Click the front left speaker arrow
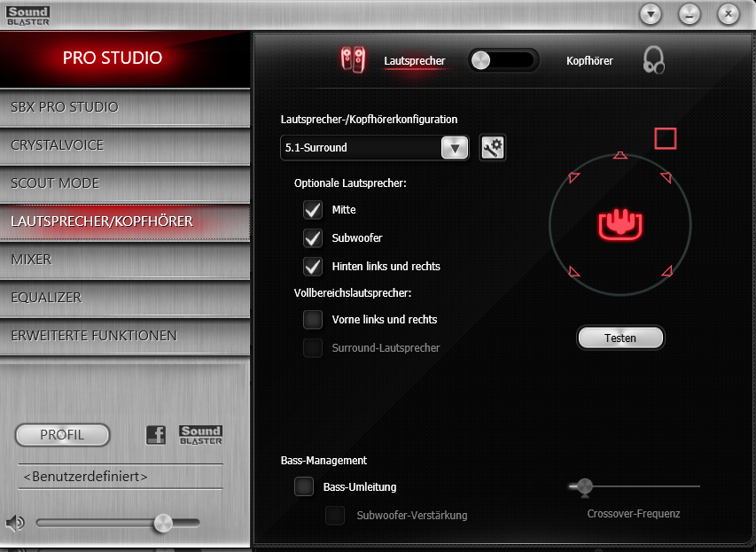This screenshot has width=756, height=552. pos(573,177)
